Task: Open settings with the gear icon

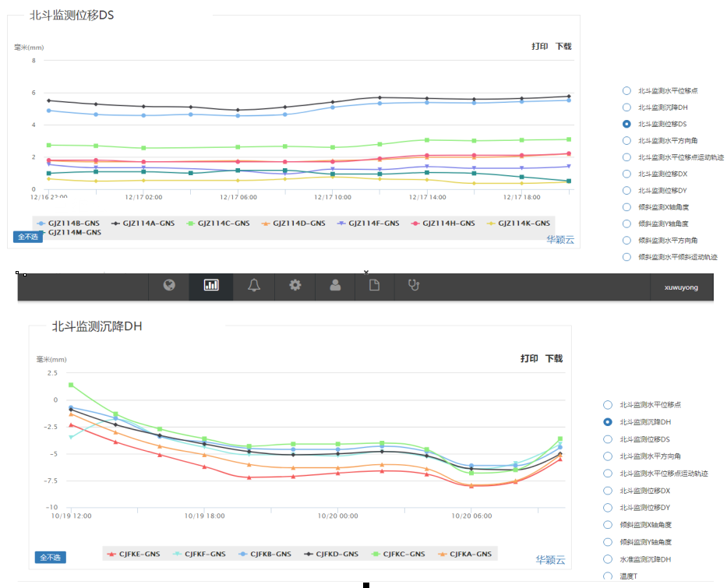Action: [x=295, y=286]
